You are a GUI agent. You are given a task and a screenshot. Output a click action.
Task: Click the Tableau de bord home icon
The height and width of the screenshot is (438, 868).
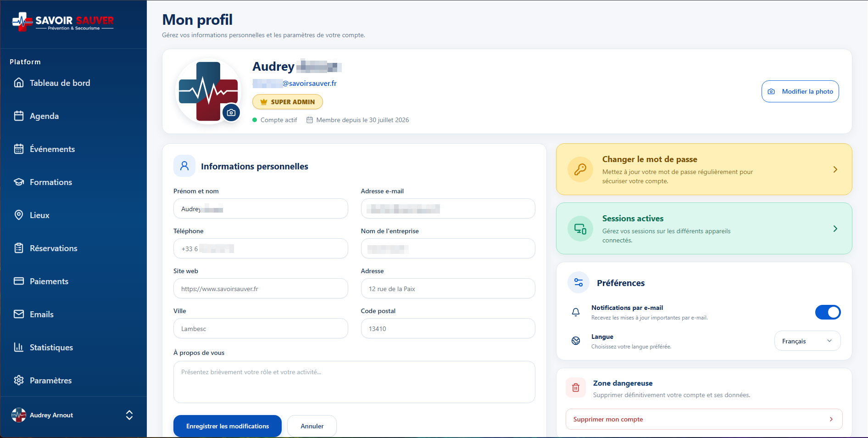pyautogui.click(x=19, y=83)
